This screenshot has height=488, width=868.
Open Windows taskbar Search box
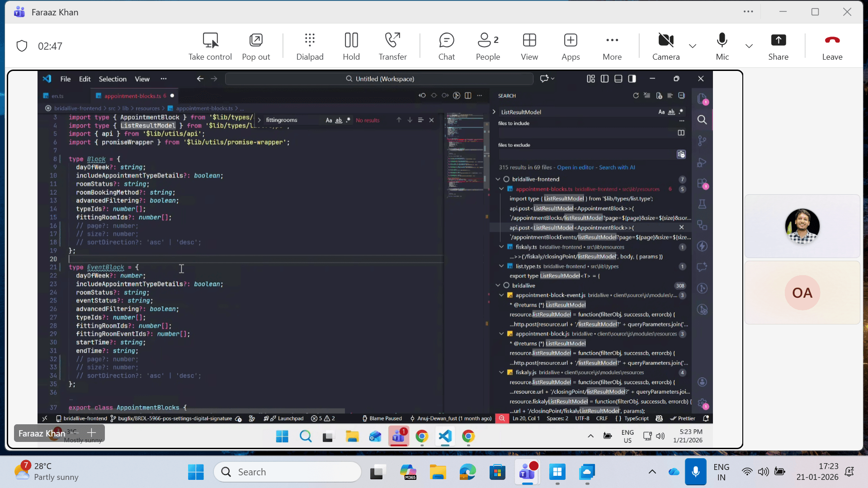(x=288, y=472)
